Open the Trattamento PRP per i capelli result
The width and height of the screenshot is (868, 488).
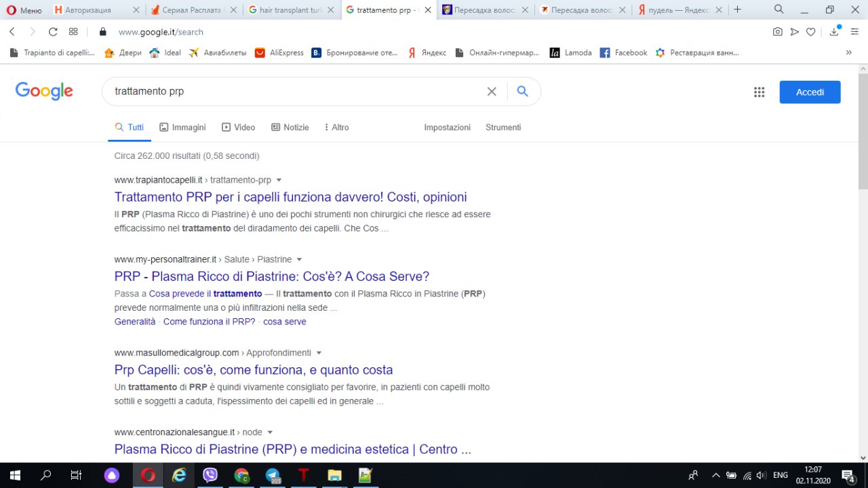pyautogui.click(x=290, y=197)
